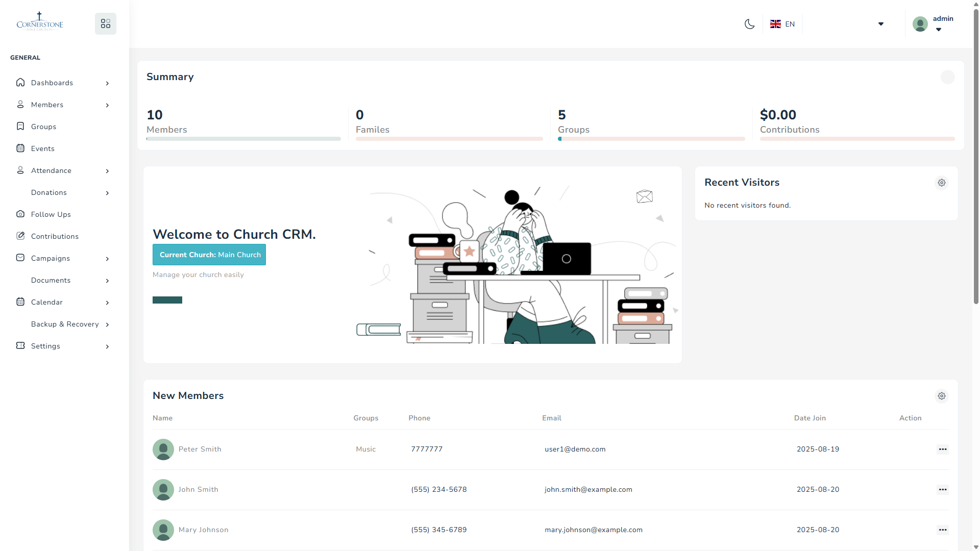Click the Groups bookmark icon in sidebar

pyautogui.click(x=20, y=127)
